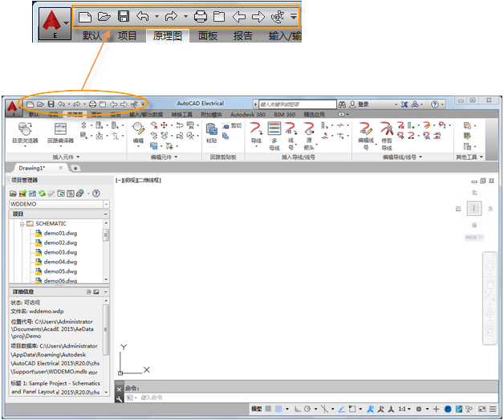This screenshot has width=504, height=420.
Task: Select demo03.dwg in the project tree
Action: pyautogui.click(x=60, y=252)
